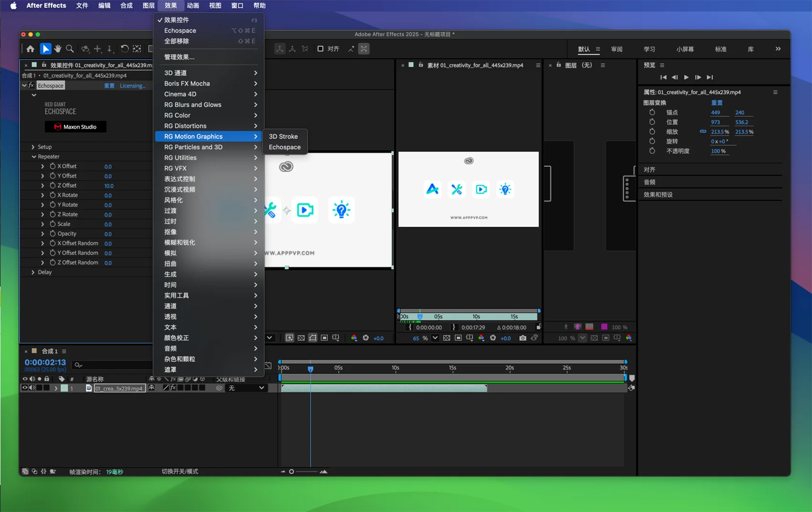Expand layer 1 twirl arrow in timeline
The height and width of the screenshot is (512, 812).
pyautogui.click(x=56, y=388)
